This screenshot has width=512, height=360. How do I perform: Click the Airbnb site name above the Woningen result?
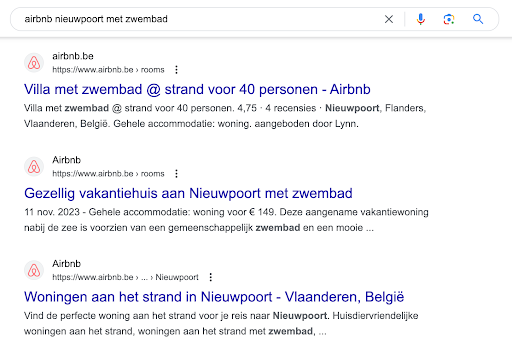click(66, 264)
